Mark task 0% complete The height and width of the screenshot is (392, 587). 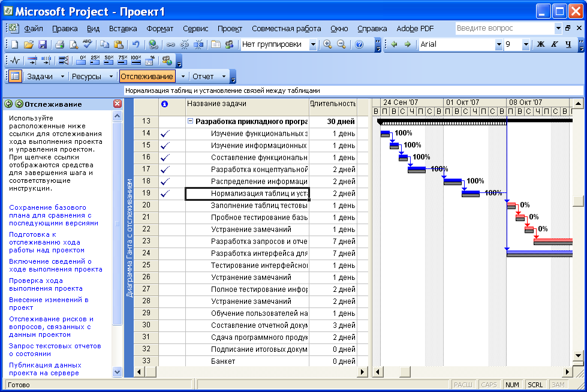tap(81, 61)
